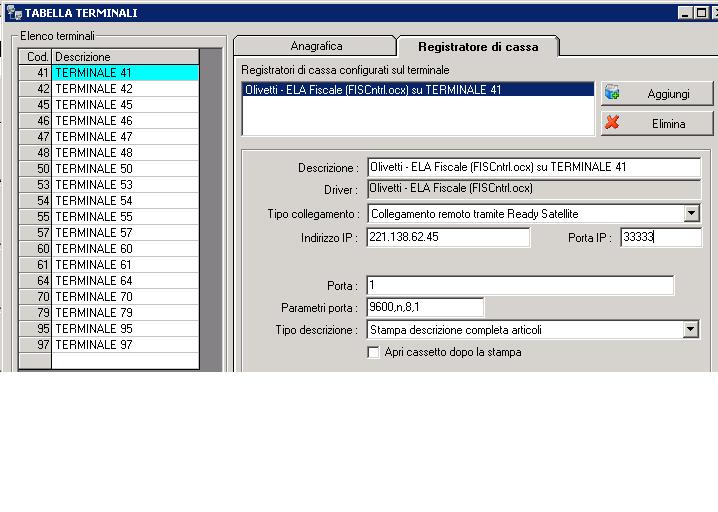
Task: Select TERMINALE 64 row
Action: coord(109,281)
